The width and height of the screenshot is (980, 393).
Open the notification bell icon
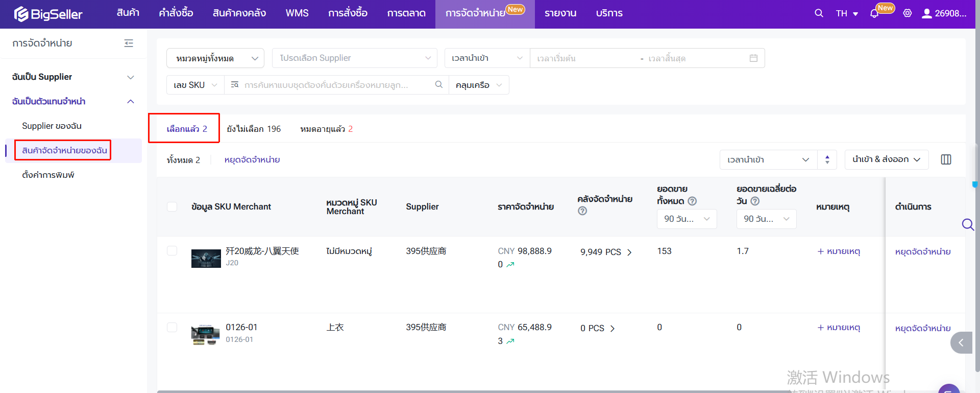(x=874, y=14)
